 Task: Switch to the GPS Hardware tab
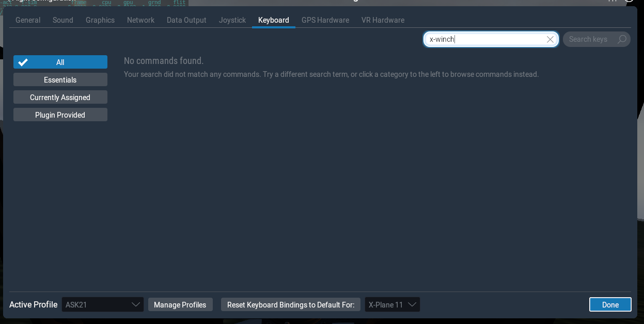point(325,20)
